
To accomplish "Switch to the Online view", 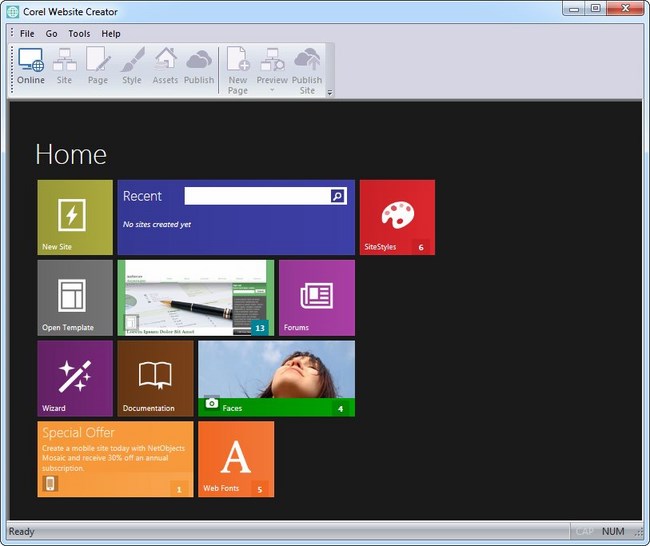I will (x=31, y=66).
